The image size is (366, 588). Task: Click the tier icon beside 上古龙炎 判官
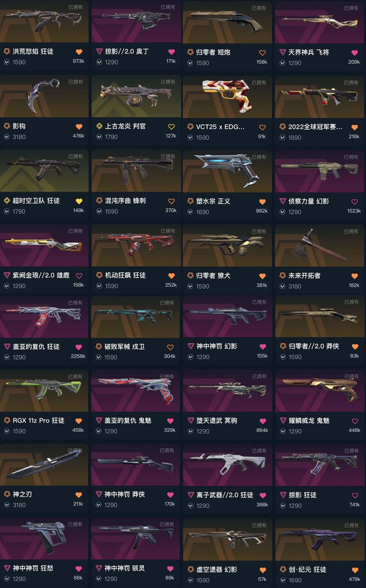point(99,126)
